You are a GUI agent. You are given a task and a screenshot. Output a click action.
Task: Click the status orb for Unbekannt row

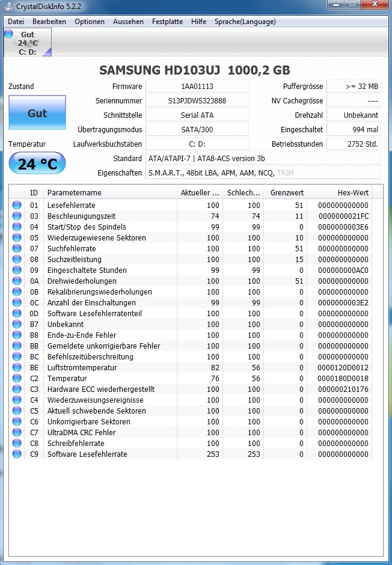[17, 324]
